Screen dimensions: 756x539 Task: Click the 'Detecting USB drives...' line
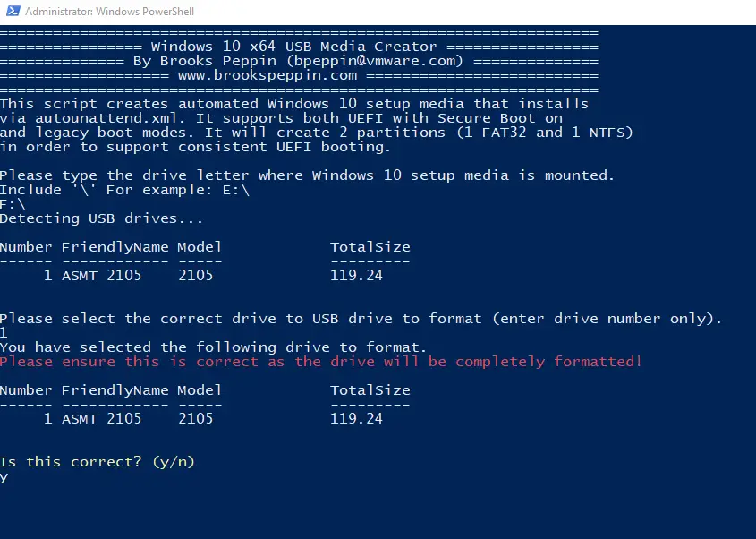coord(101,218)
